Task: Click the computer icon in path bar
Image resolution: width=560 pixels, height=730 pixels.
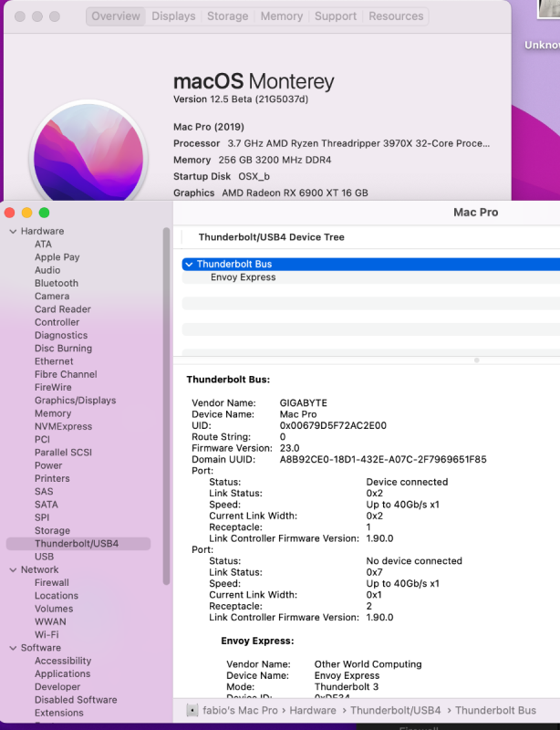Action: click(192, 711)
